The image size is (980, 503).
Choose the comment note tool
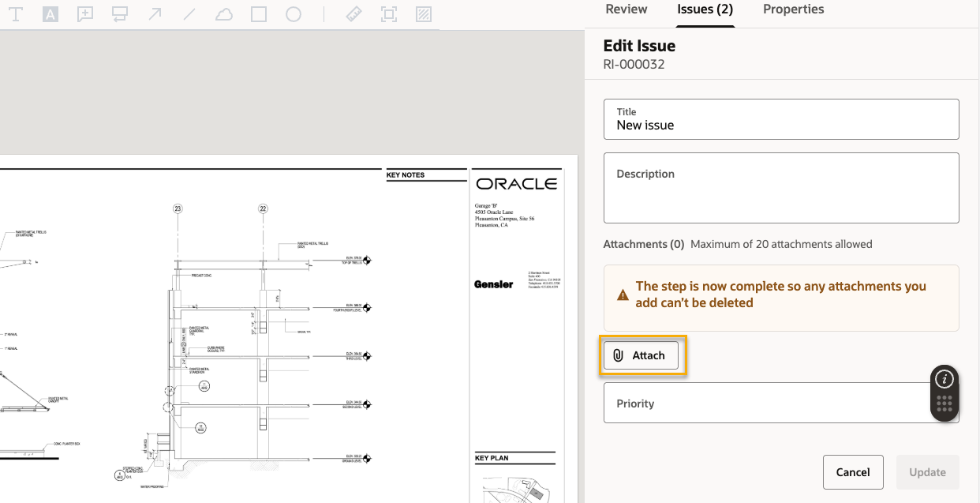pos(85,14)
